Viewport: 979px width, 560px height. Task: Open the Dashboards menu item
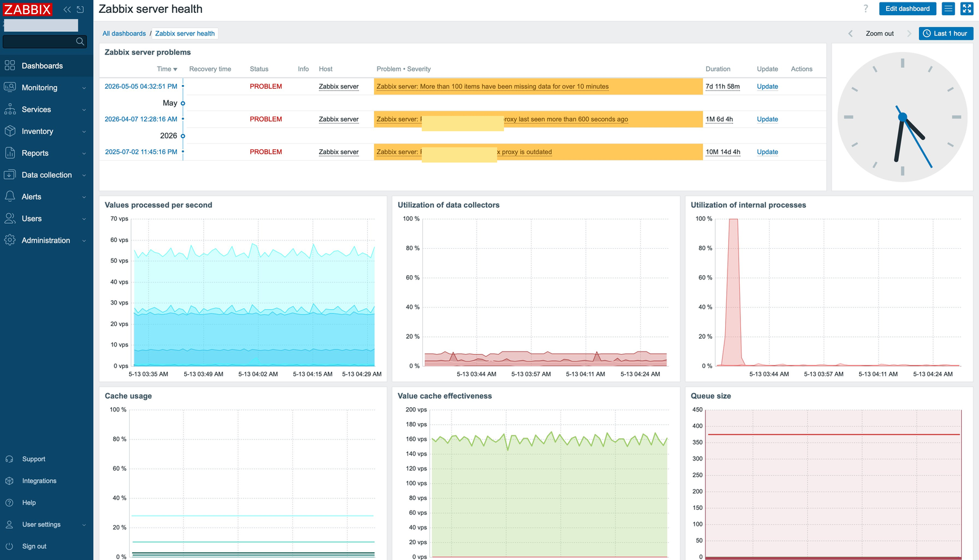point(47,65)
